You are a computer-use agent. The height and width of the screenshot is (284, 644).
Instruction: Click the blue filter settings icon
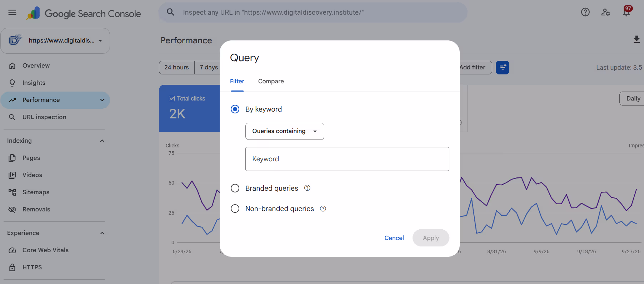click(503, 67)
